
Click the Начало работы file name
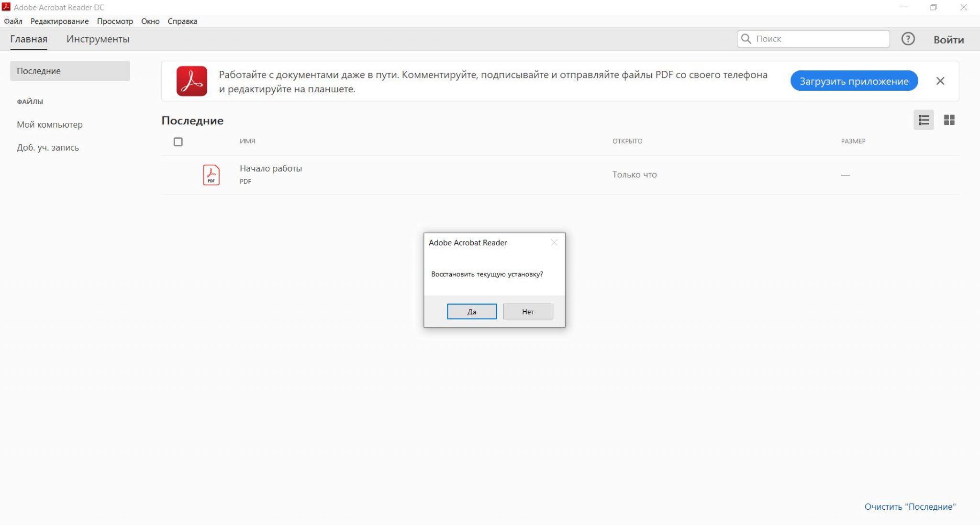[271, 168]
